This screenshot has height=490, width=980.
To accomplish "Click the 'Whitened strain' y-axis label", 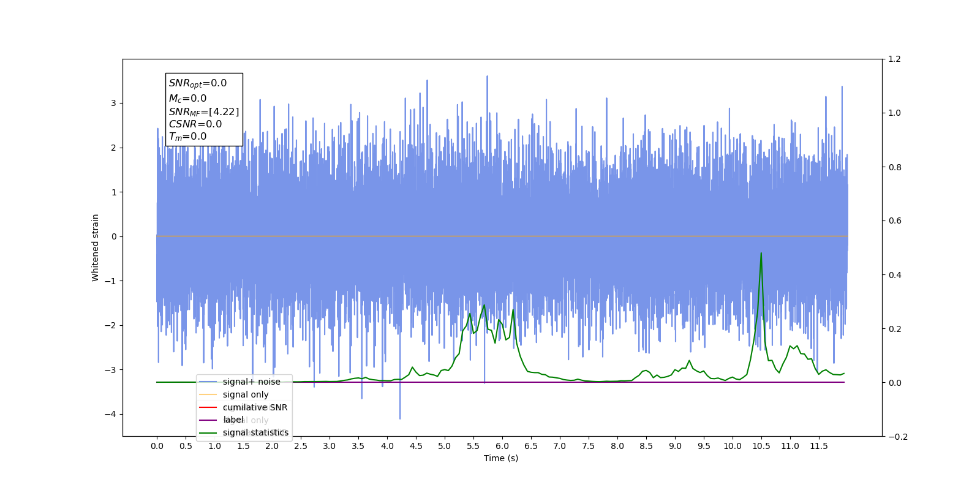I will click(x=95, y=247).
